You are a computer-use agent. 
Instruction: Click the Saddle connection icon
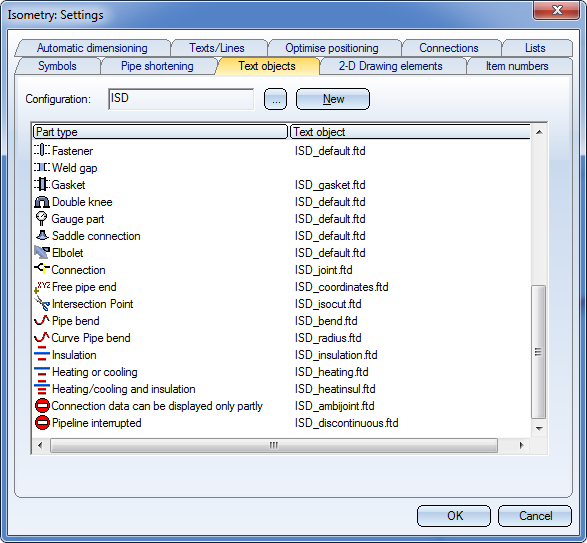coord(42,236)
